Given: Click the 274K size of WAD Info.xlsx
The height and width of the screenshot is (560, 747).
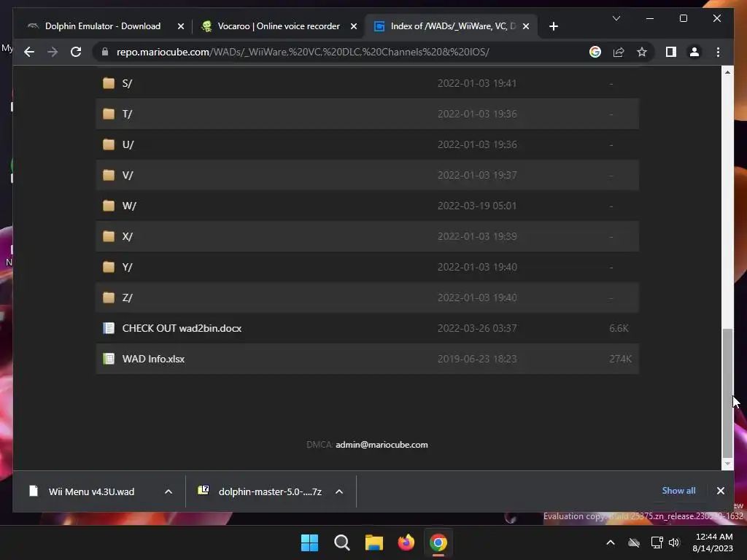Looking at the screenshot, I should (620, 359).
